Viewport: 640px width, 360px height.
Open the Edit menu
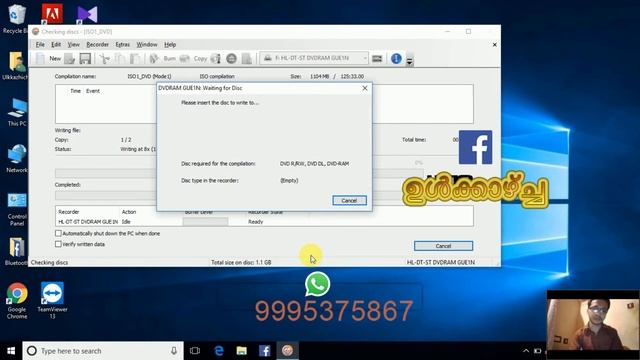tap(56, 44)
